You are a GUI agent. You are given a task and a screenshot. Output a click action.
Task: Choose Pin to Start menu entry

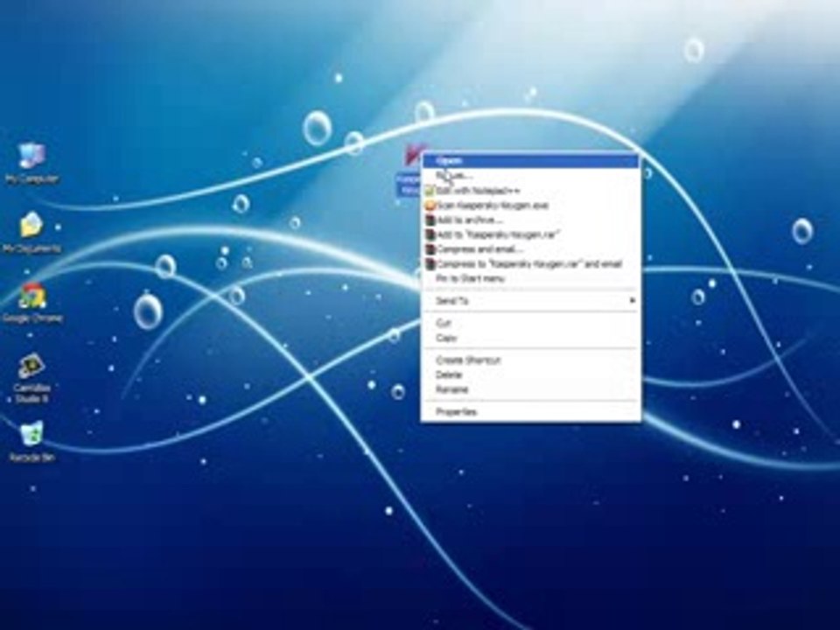[x=531, y=278]
